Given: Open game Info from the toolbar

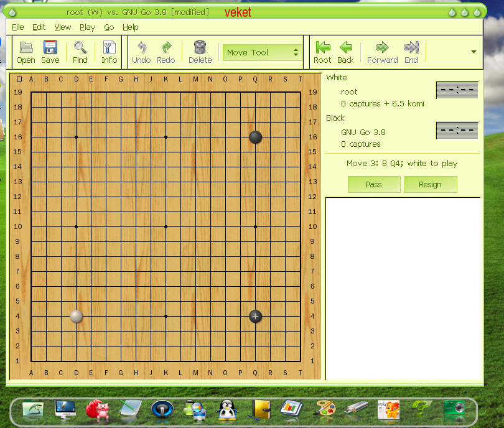Looking at the screenshot, I should tap(110, 52).
